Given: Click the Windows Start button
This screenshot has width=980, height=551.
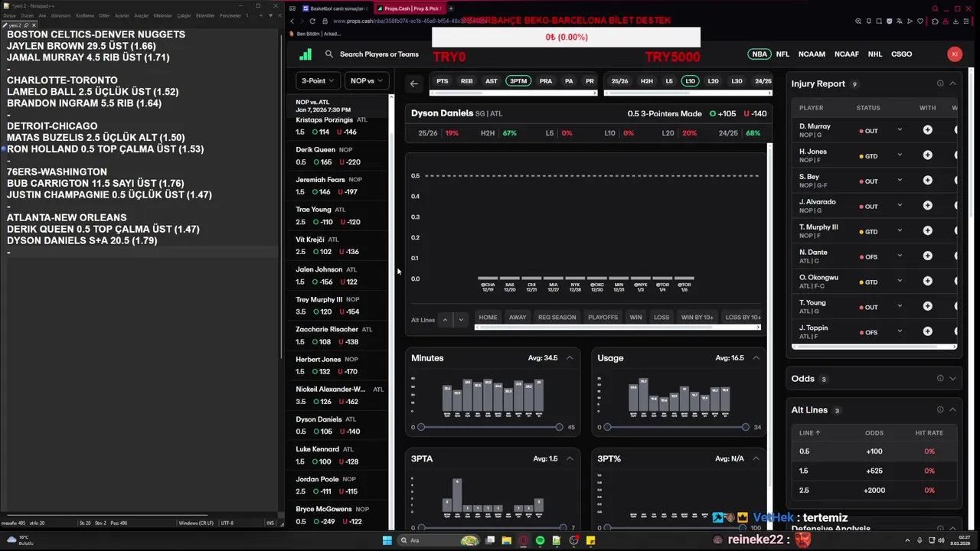Looking at the screenshot, I should 387,540.
